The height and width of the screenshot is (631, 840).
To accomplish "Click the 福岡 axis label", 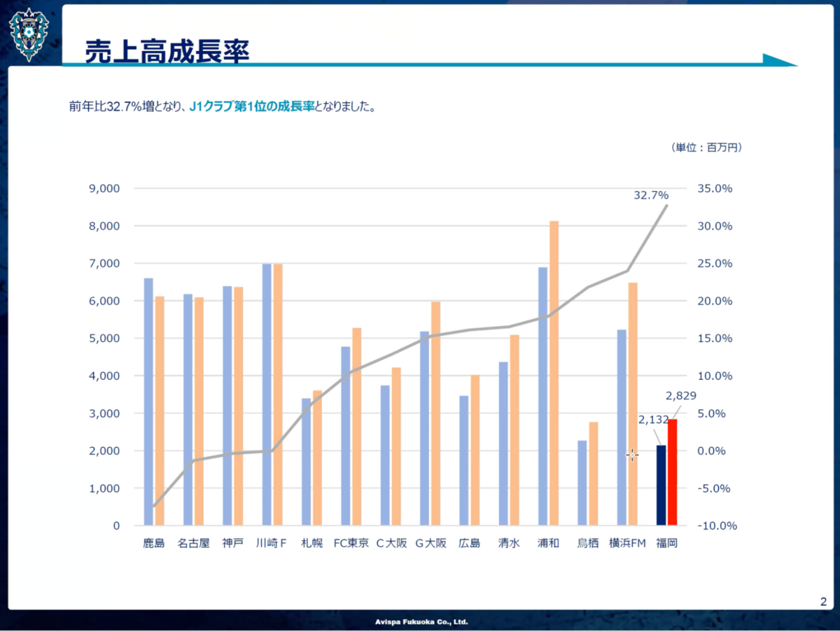I will (x=666, y=543).
